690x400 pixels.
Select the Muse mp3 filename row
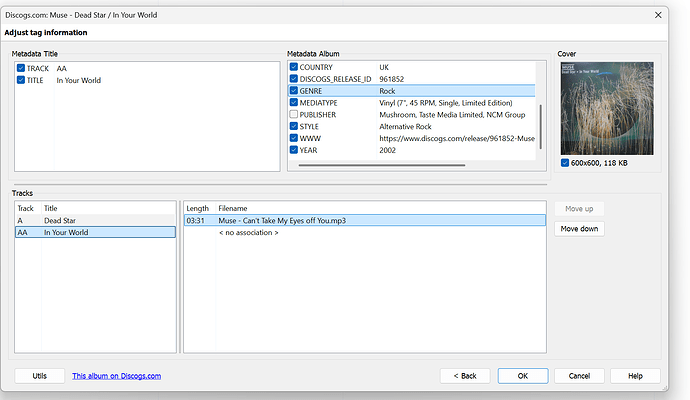pos(365,220)
